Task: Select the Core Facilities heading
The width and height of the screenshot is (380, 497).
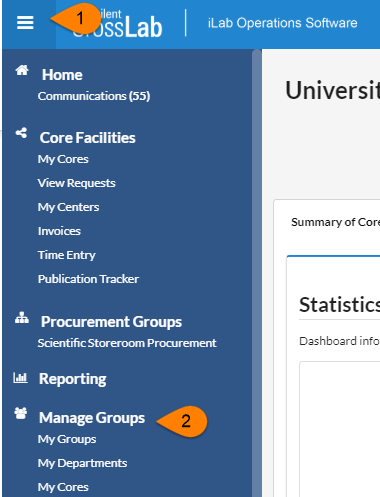Action: coord(88,138)
